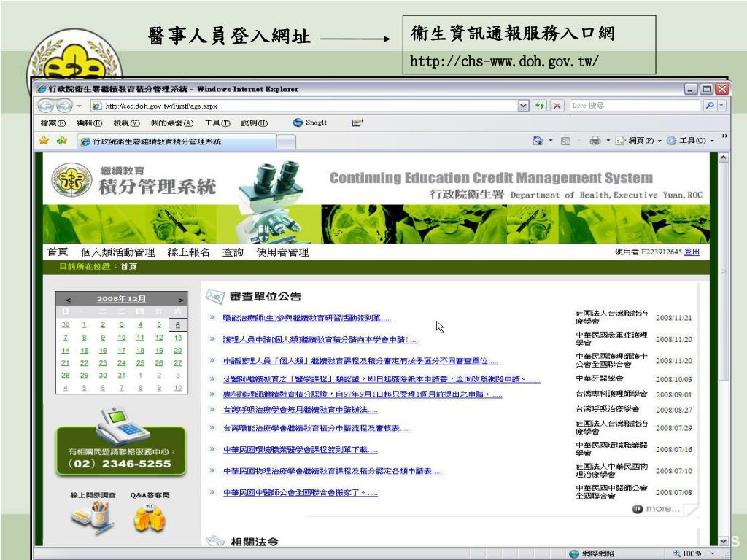The image size is (747, 560).
Task: Click the 登出 logout link
Action: [x=692, y=252]
